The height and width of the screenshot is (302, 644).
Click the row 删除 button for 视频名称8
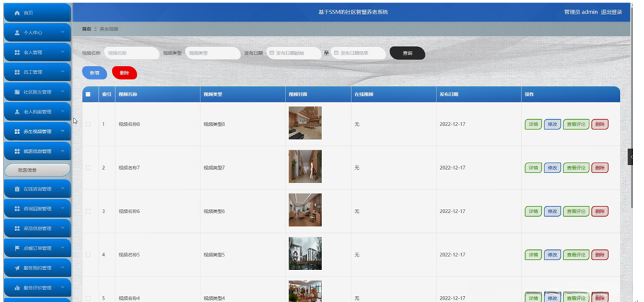[x=600, y=124]
